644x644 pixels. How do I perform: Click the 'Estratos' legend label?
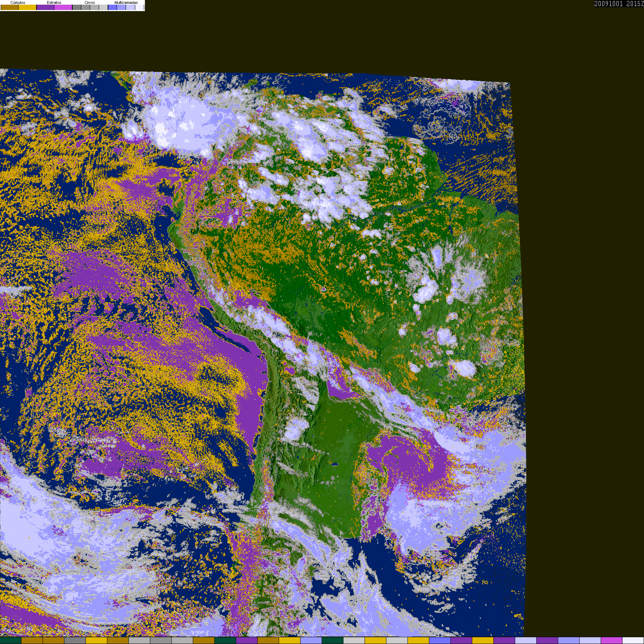tap(54, 3)
